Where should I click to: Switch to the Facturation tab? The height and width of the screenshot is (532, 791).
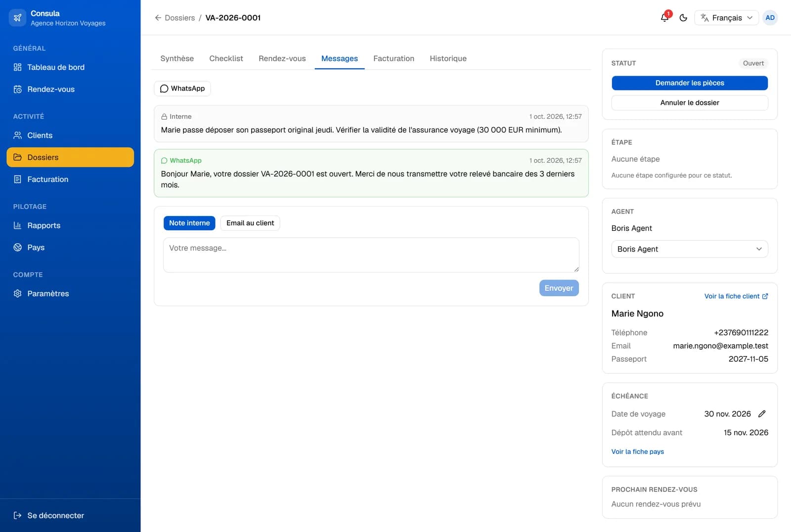[x=394, y=58]
